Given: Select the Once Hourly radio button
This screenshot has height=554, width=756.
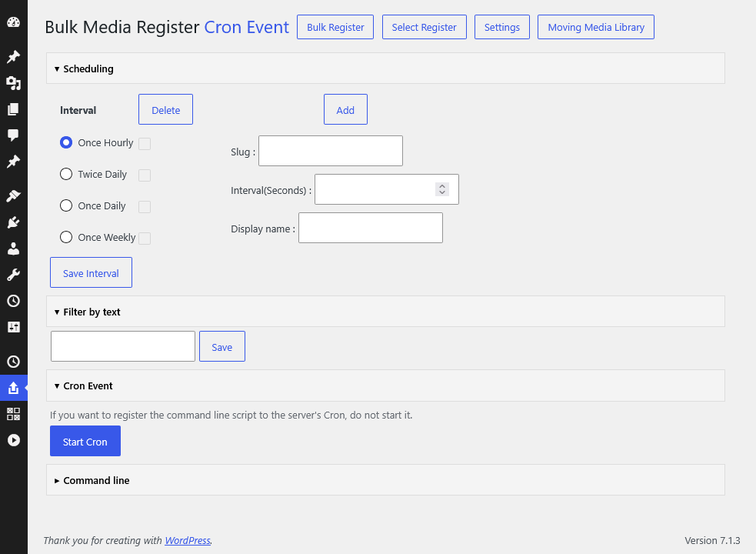Looking at the screenshot, I should [66, 142].
